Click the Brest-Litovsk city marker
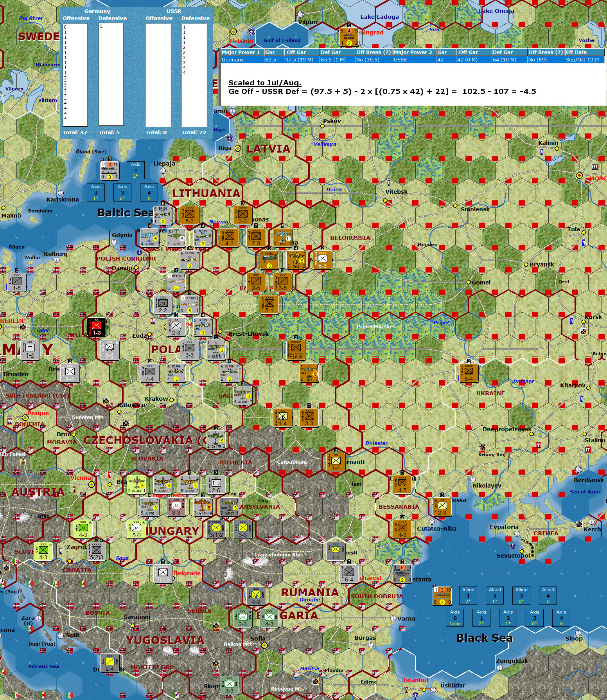This screenshot has height=700, width=607. (x=220, y=331)
